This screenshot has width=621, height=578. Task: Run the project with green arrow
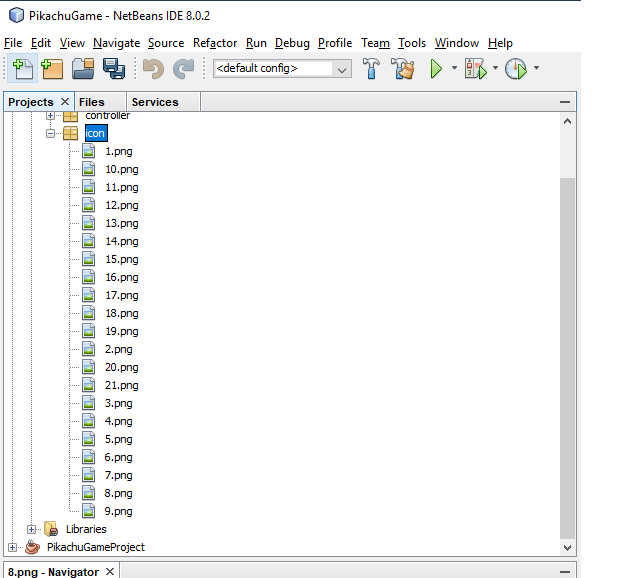coord(436,69)
